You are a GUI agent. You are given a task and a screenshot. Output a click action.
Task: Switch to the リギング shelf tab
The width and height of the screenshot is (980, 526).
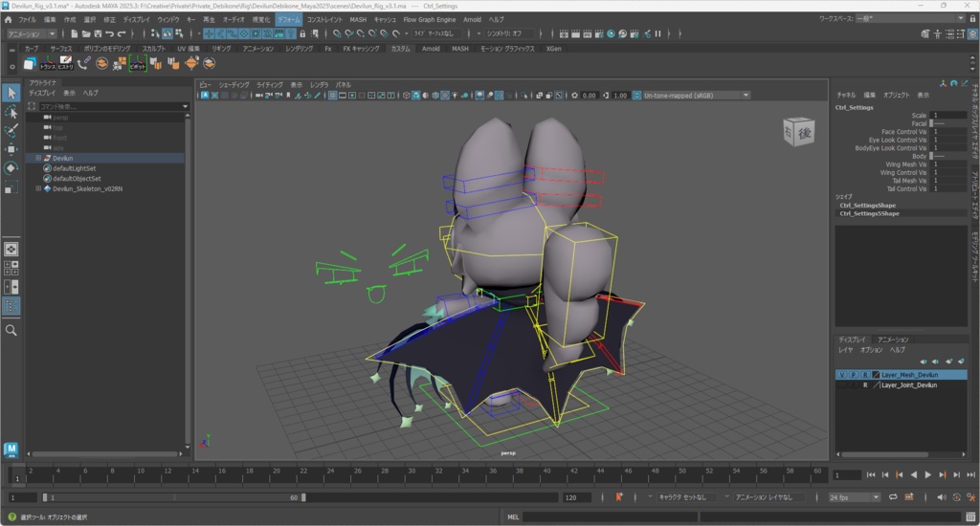click(x=221, y=48)
